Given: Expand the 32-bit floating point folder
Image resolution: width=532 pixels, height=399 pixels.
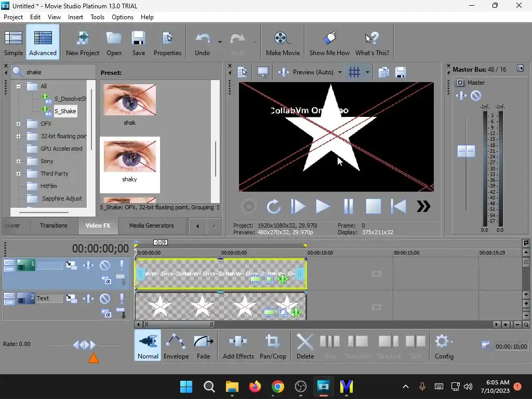Looking at the screenshot, I should (x=18, y=137).
